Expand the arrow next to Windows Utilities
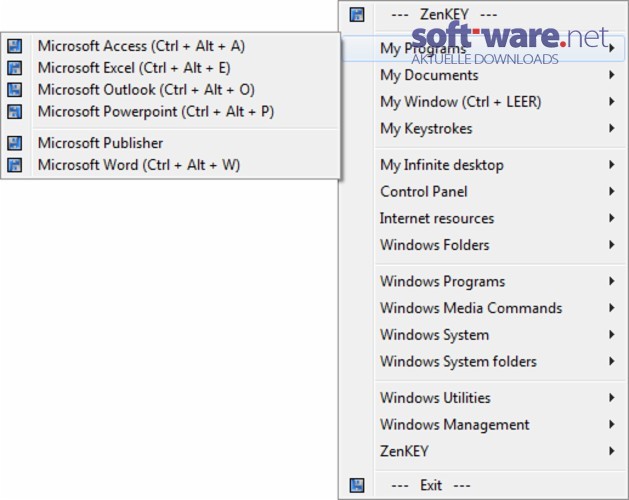Viewport: 629px width, 500px height. [612, 398]
